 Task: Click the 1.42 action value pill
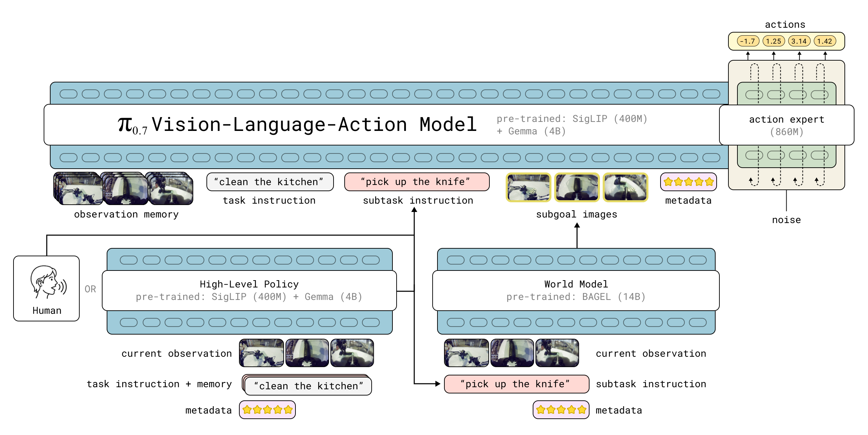click(x=825, y=41)
